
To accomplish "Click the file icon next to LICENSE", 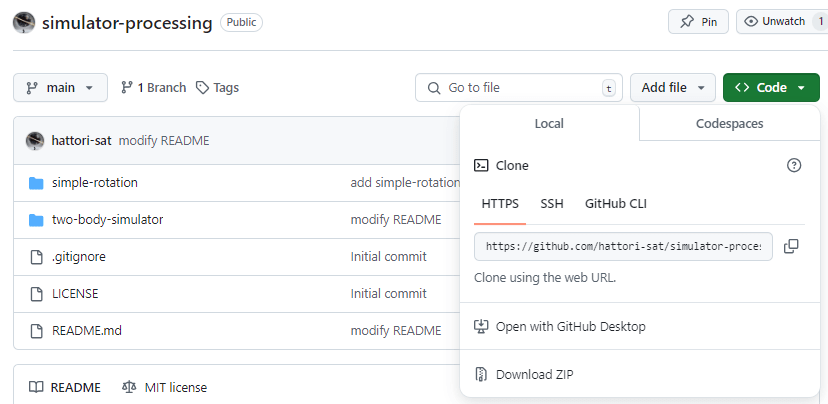I will click(36, 294).
